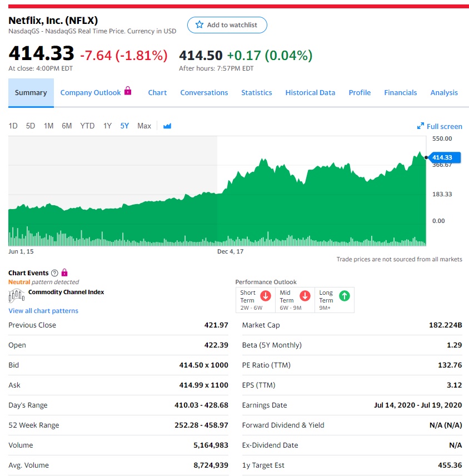
Task: Open the chart in Full screen
Action: coord(440,126)
